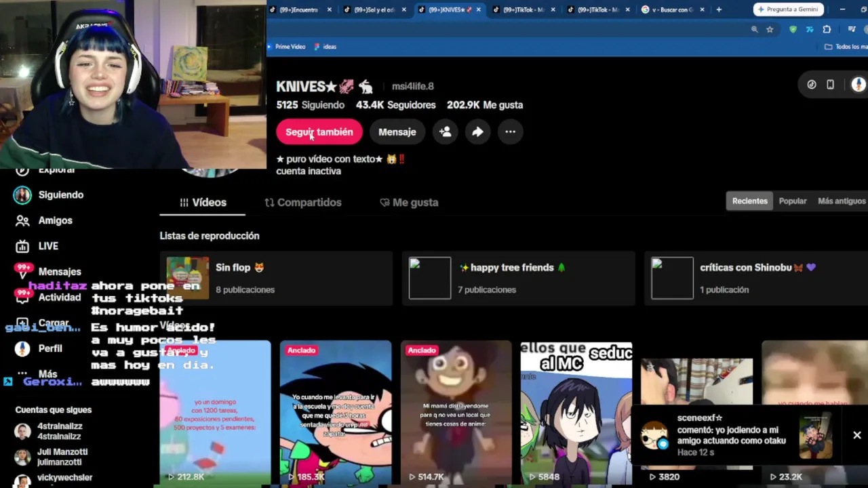868x488 pixels.
Task: Sort videos by Popular
Action: [793, 201]
